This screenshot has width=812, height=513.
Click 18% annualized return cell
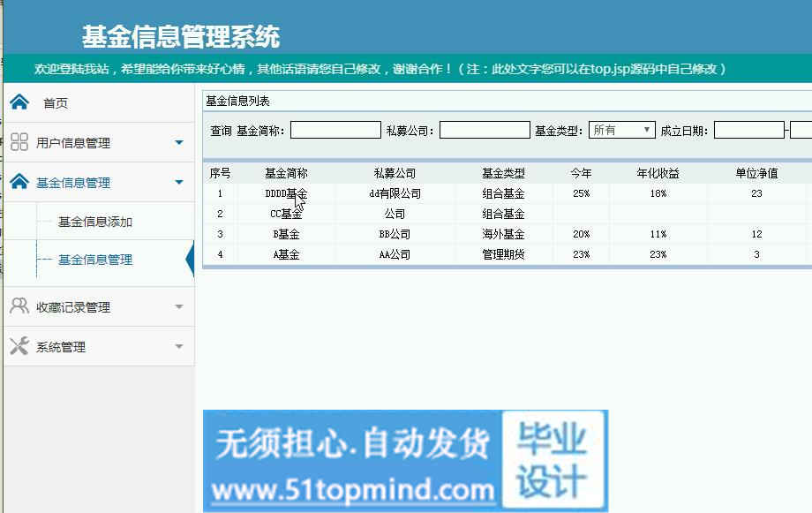point(658,193)
